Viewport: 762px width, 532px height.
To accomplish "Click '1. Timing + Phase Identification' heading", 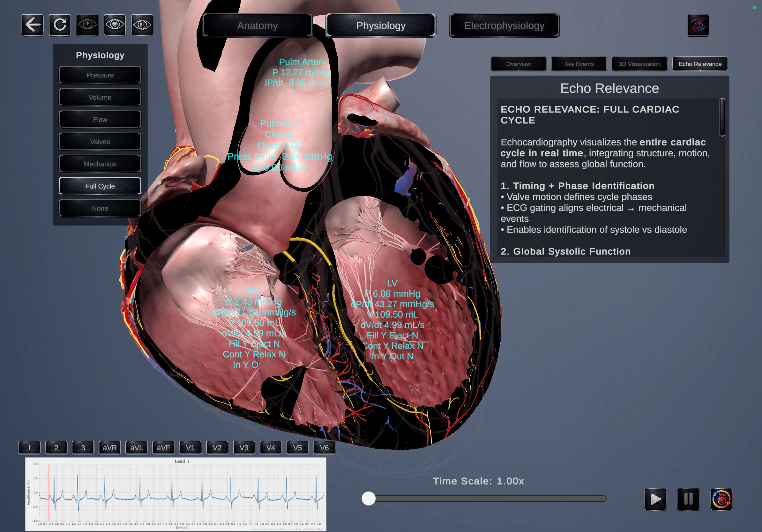I will [578, 186].
